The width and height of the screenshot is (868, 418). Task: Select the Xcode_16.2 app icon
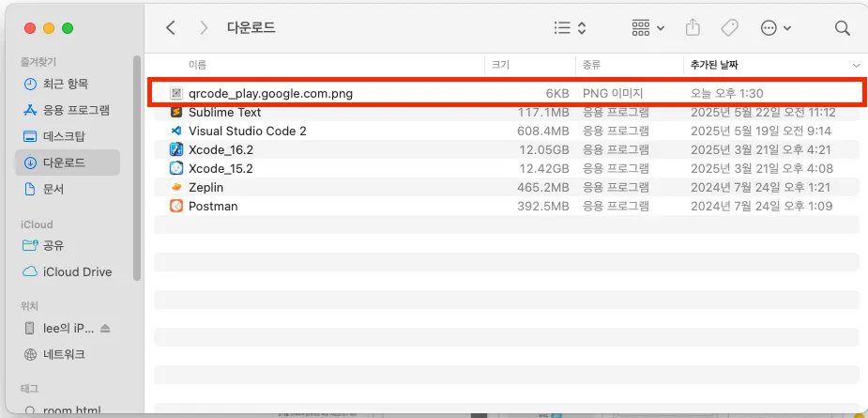176,149
